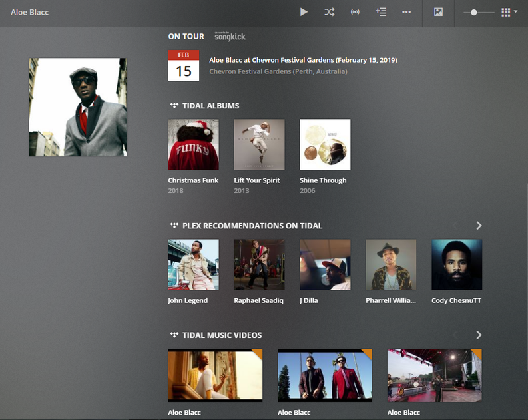This screenshot has height=420, width=528.
Task: Open the grid view mode dropdown
Action: tap(509, 13)
